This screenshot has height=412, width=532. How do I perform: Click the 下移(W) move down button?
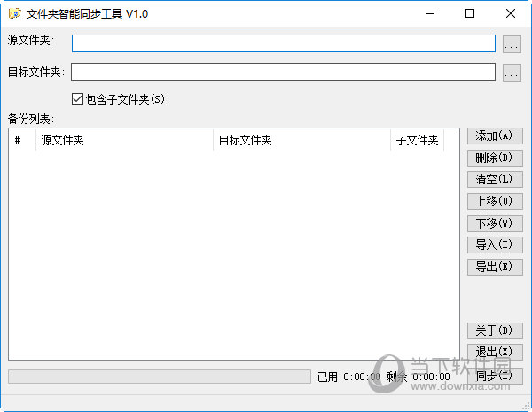tap(495, 223)
